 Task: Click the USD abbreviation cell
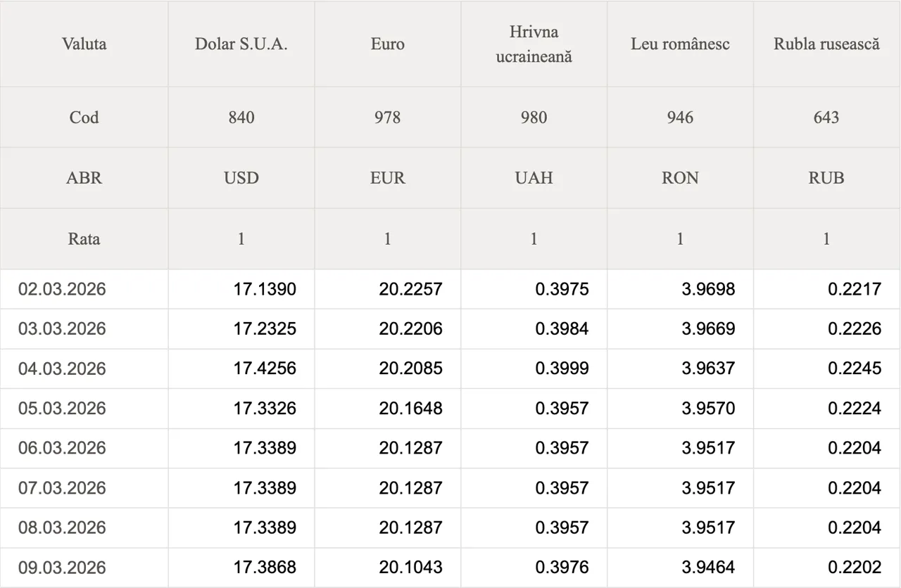click(x=241, y=178)
